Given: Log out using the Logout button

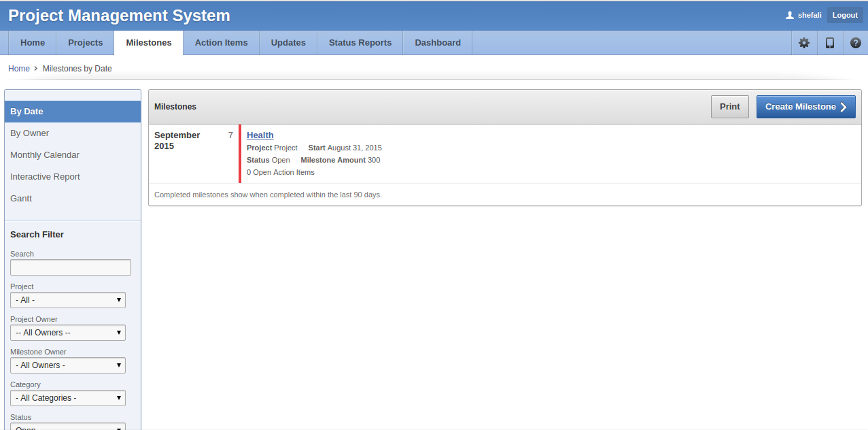Looking at the screenshot, I should (x=845, y=15).
